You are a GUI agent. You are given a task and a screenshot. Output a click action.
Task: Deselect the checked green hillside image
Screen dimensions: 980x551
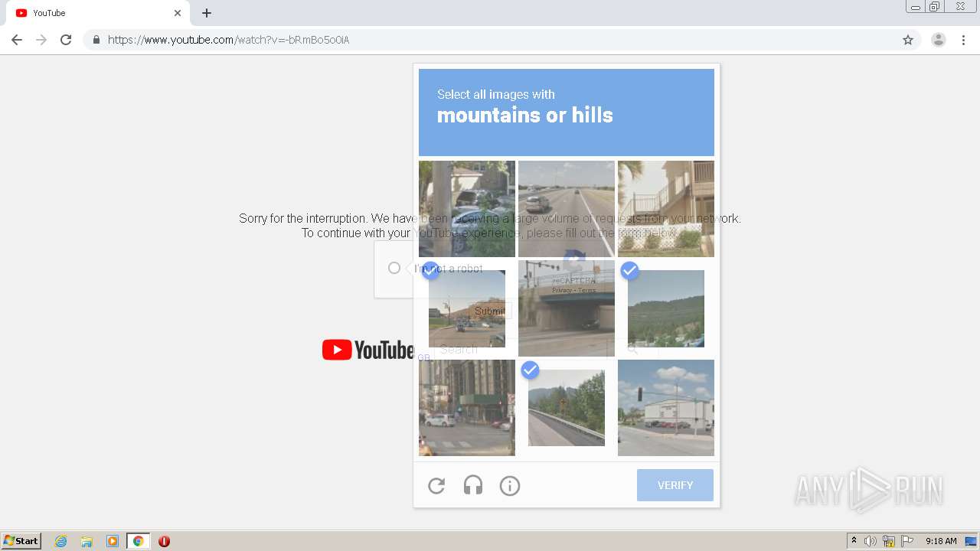666,308
